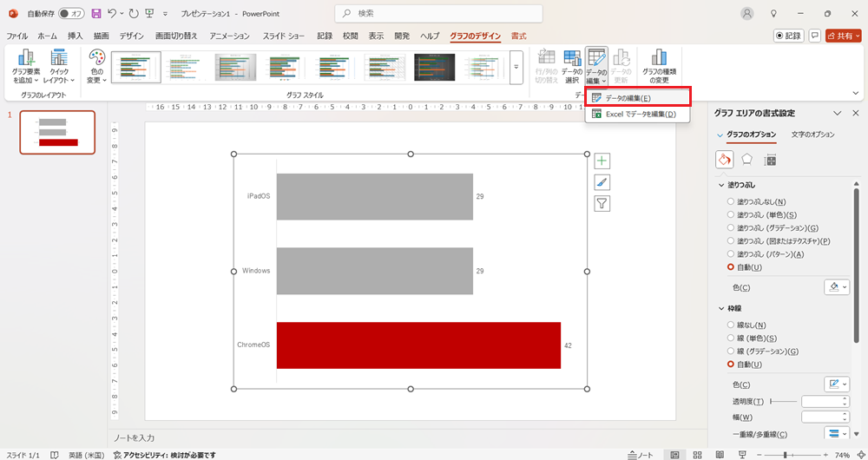This screenshot has width=868, height=460.
Task: Open グラフ要素を追加 chart element menu
Action: pos(25,67)
